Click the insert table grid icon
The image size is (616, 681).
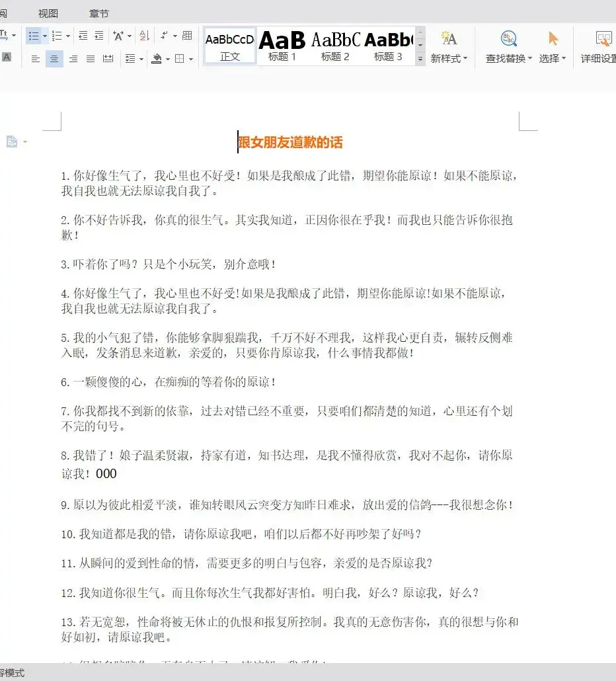coord(188,36)
